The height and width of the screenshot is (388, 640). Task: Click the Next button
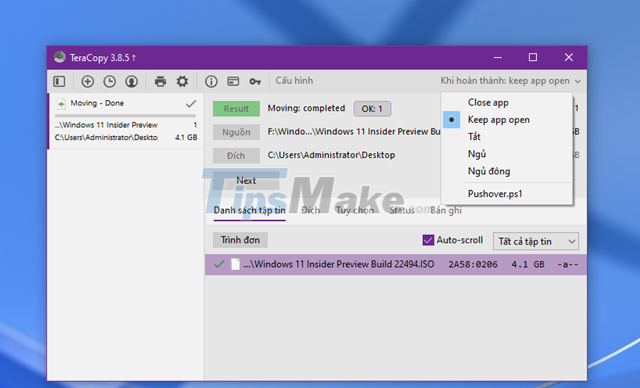(x=246, y=180)
